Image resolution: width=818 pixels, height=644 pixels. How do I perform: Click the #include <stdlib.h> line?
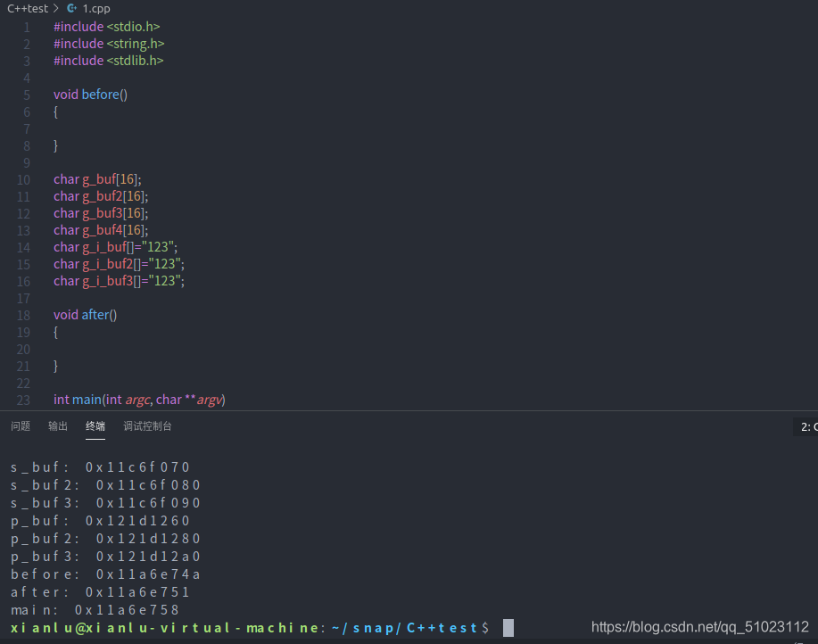109,61
